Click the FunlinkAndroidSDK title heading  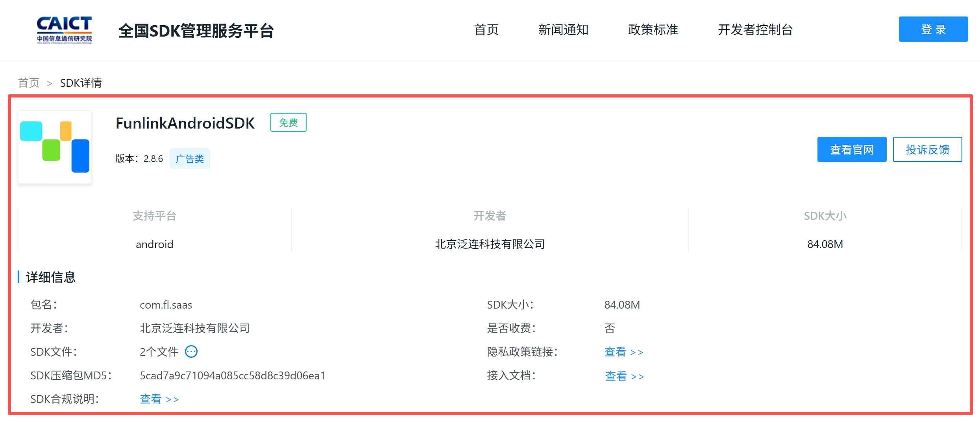[x=185, y=123]
